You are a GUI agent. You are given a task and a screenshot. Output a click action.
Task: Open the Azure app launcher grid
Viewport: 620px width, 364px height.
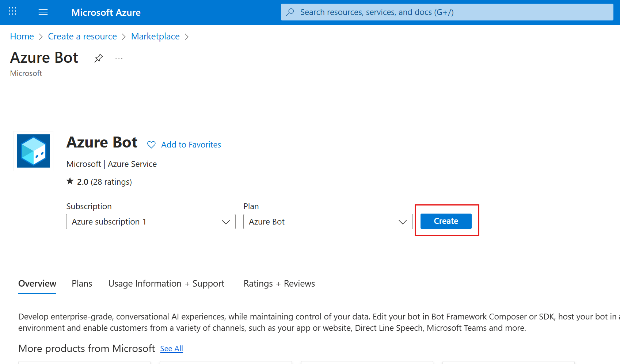tap(12, 11)
